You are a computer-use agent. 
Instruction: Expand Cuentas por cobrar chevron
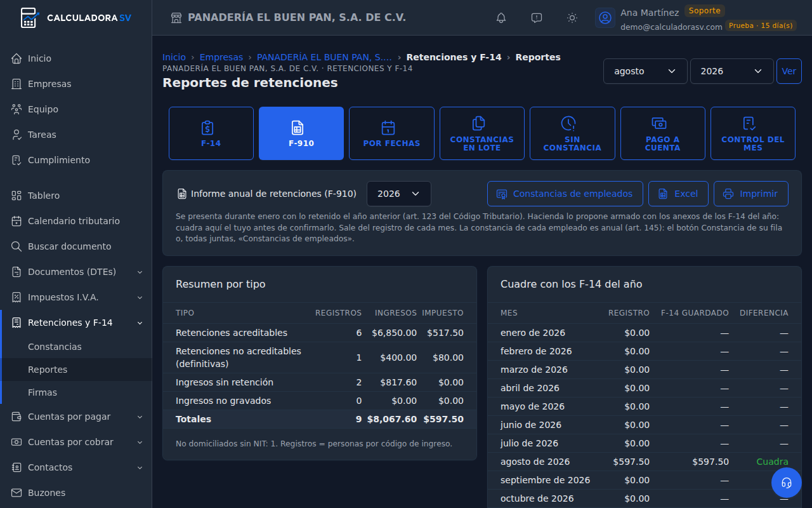pos(140,442)
